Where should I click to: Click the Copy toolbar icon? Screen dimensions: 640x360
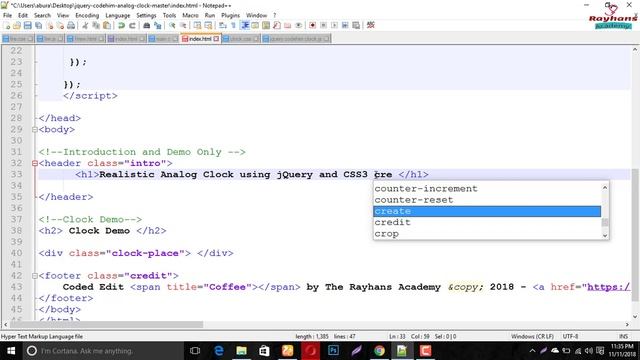[96, 25]
